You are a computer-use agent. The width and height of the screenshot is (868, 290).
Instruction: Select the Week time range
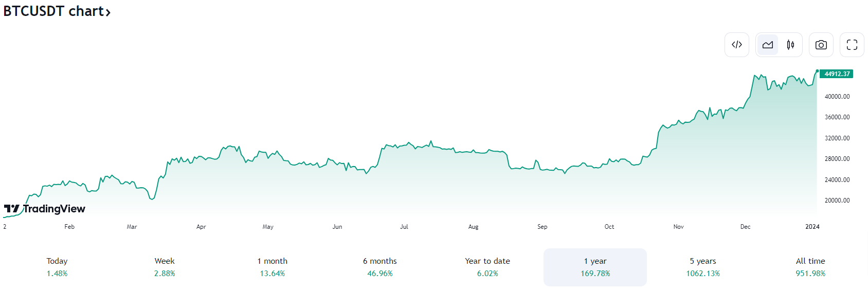(x=165, y=267)
